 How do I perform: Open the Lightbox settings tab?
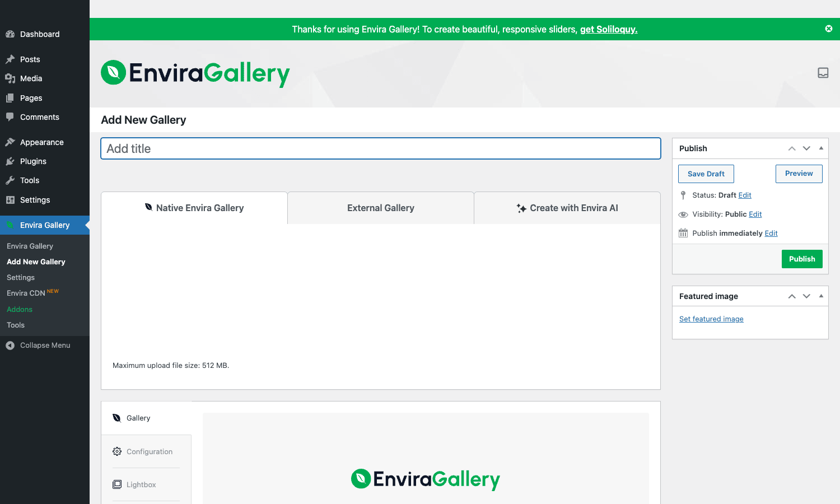(146, 484)
